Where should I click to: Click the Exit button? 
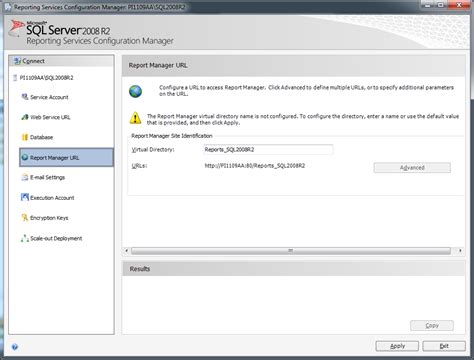tap(444, 346)
